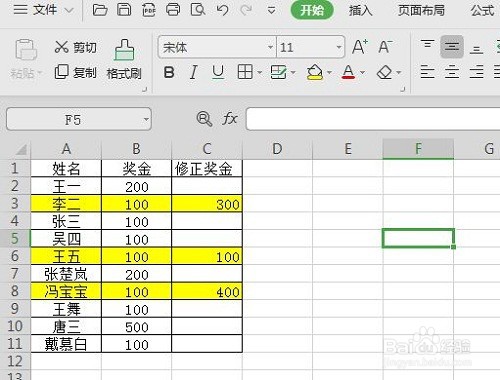Open the font color dropdown arrow

click(362, 72)
